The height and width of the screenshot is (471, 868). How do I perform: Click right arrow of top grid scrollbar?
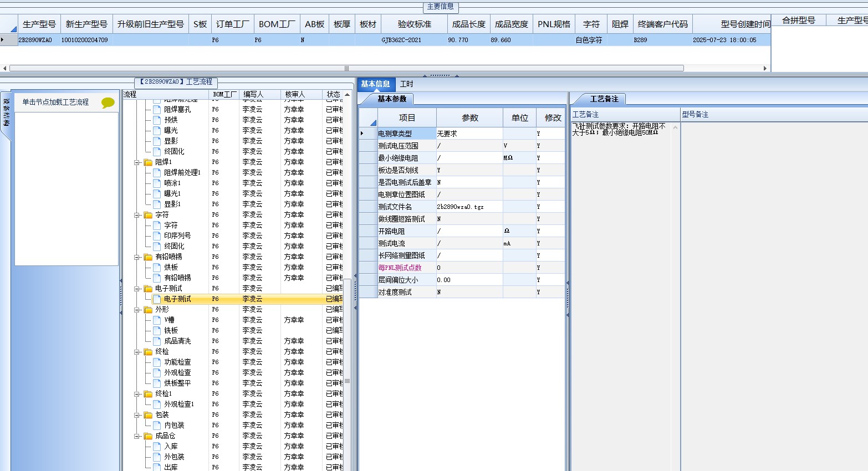(765, 69)
